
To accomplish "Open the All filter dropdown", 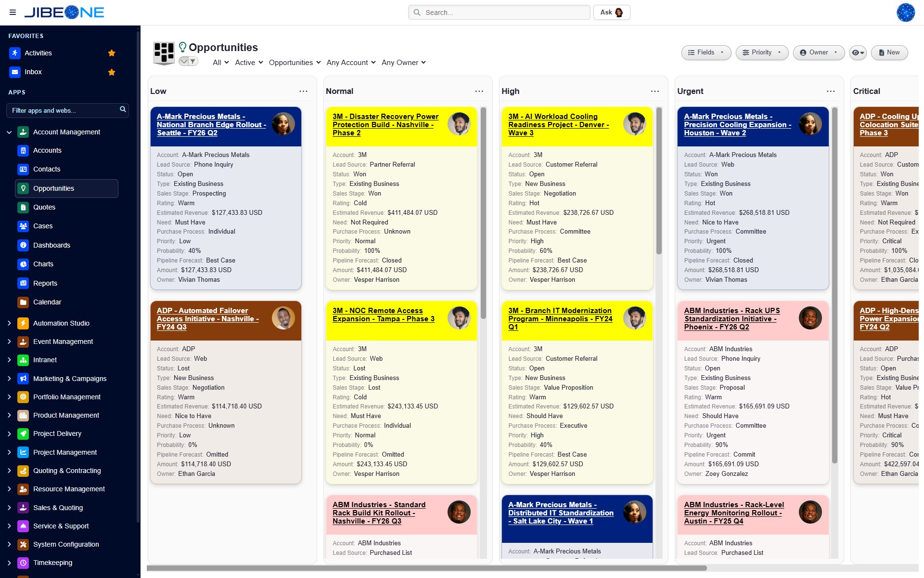I will click(220, 63).
